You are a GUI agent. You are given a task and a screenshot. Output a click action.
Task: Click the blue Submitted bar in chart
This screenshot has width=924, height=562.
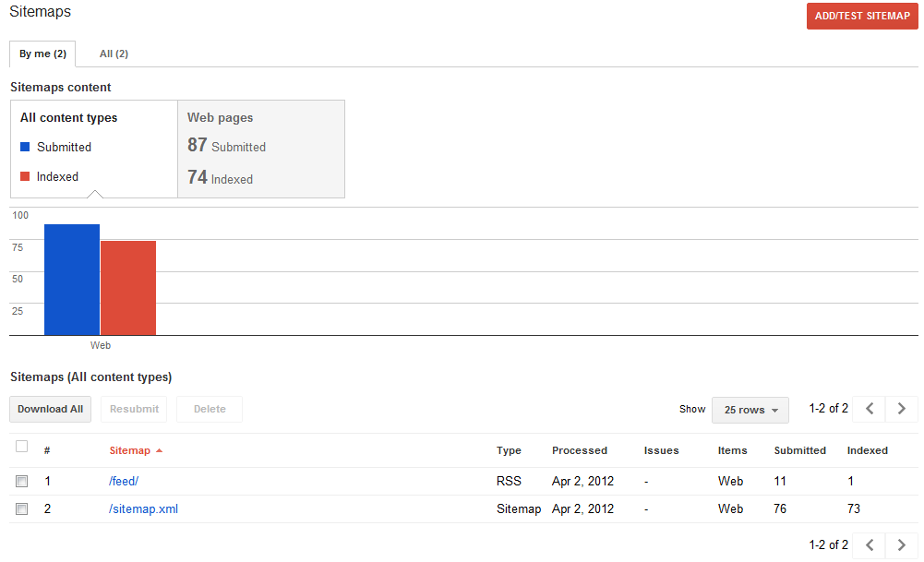click(72, 280)
